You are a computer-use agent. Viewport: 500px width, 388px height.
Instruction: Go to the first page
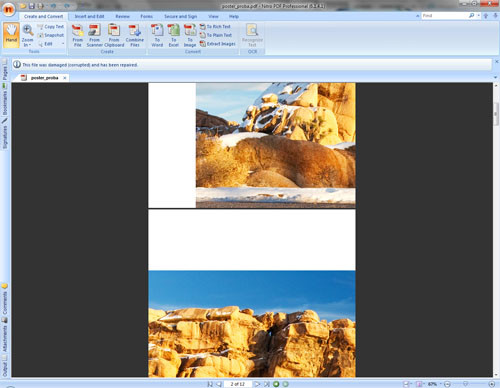(210, 384)
